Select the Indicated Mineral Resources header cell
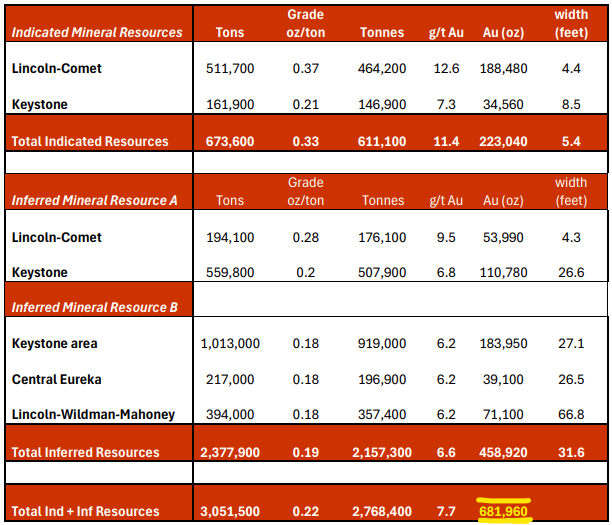This screenshot has width=612, height=525. (x=97, y=32)
